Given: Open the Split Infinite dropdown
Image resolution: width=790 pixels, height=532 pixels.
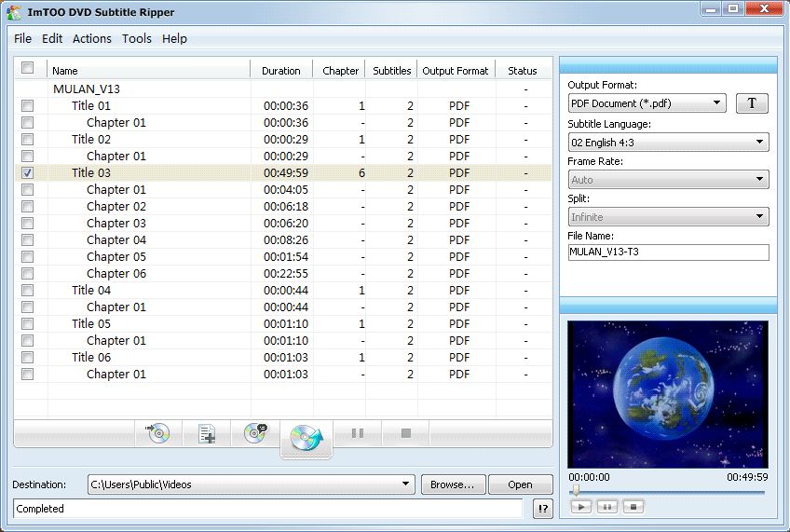Looking at the screenshot, I should pos(668,217).
